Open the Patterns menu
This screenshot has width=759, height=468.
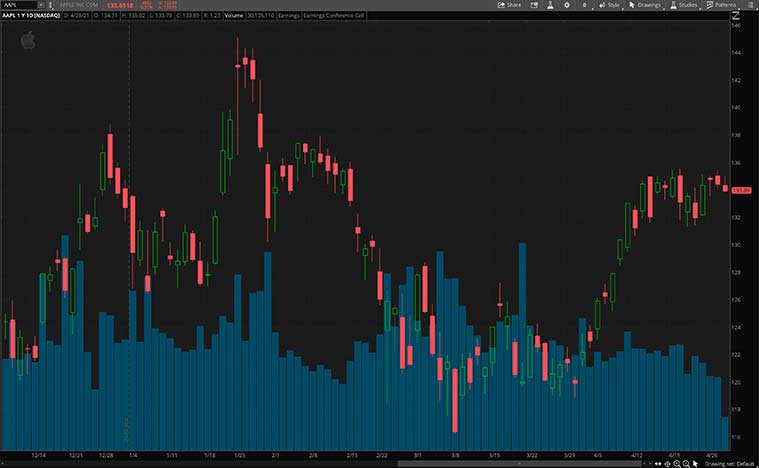(x=721, y=5)
